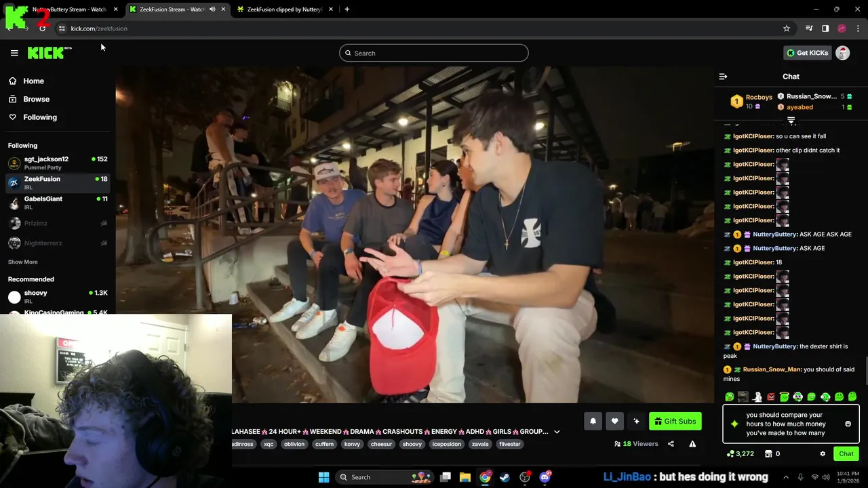Insert the white figure emote
Viewport: 868px width, 488px height.
(x=757, y=397)
